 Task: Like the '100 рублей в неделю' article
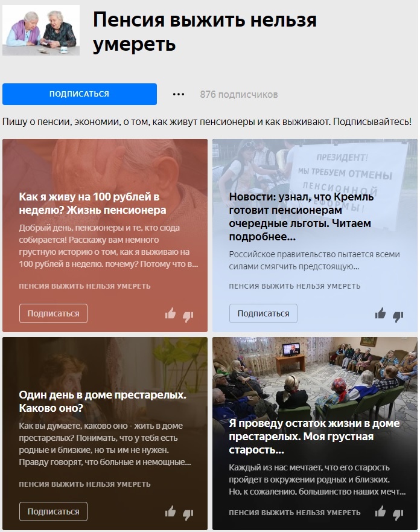170,314
